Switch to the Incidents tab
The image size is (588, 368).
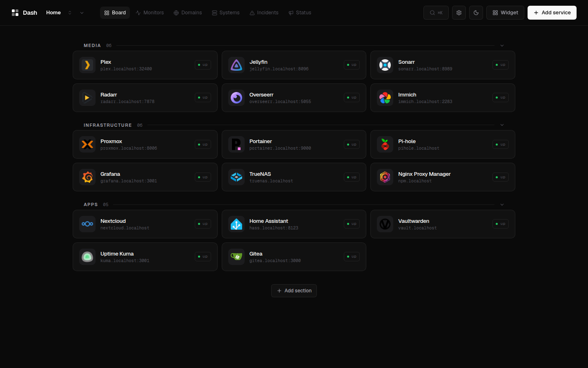264,13
